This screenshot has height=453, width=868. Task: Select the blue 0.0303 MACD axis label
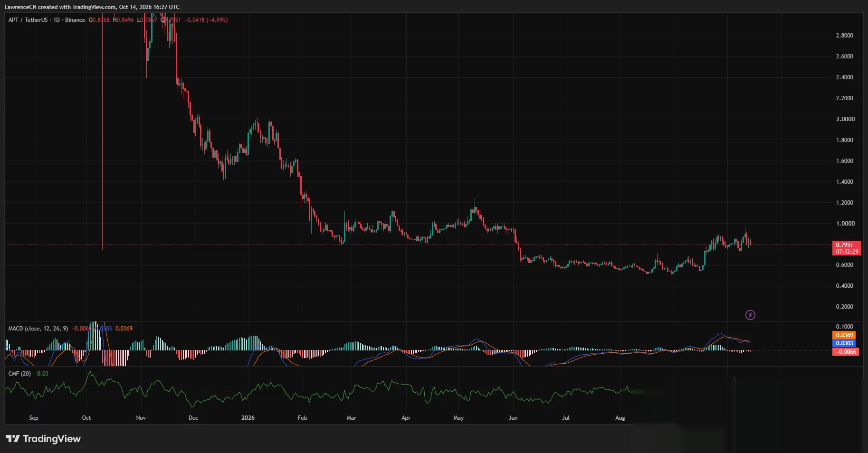[x=845, y=343]
